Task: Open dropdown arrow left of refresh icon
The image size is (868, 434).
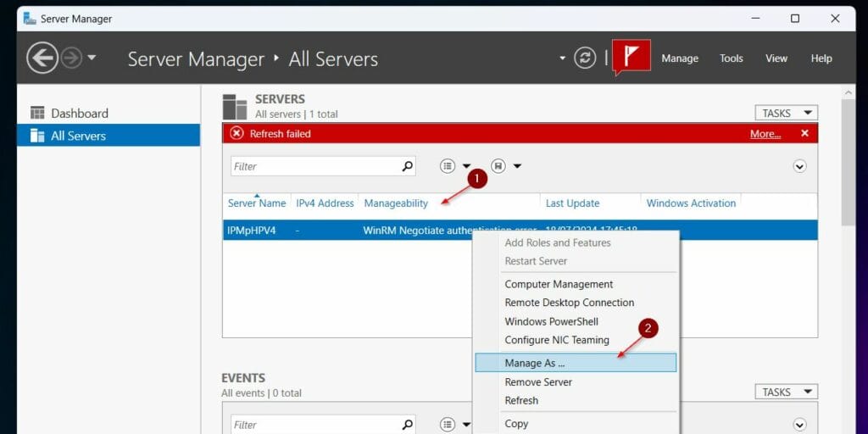Action: tap(563, 58)
